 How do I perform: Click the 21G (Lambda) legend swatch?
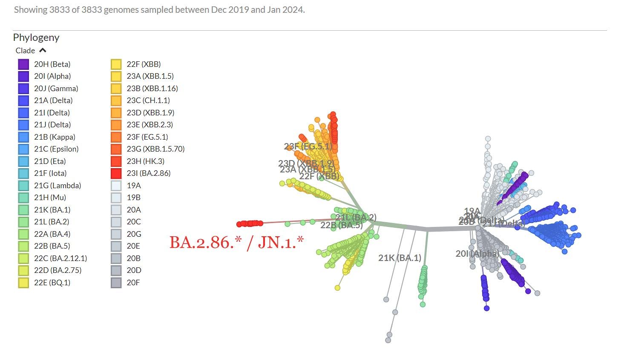tap(23, 186)
